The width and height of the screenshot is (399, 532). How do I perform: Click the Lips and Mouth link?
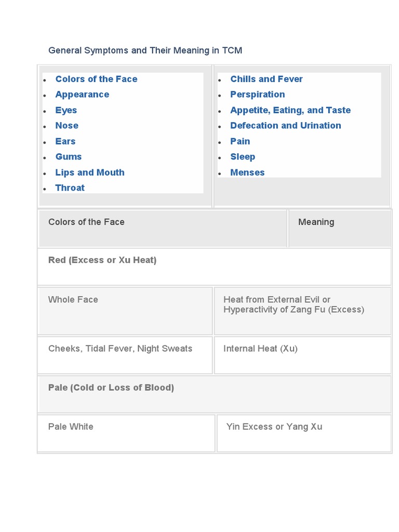pos(90,172)
